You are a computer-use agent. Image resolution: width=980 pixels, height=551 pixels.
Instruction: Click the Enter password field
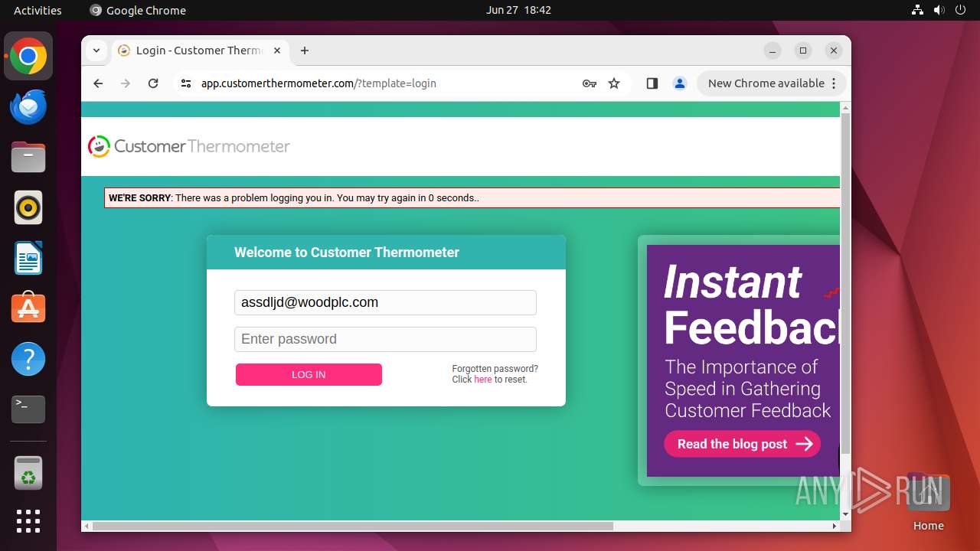pos(385,339)
